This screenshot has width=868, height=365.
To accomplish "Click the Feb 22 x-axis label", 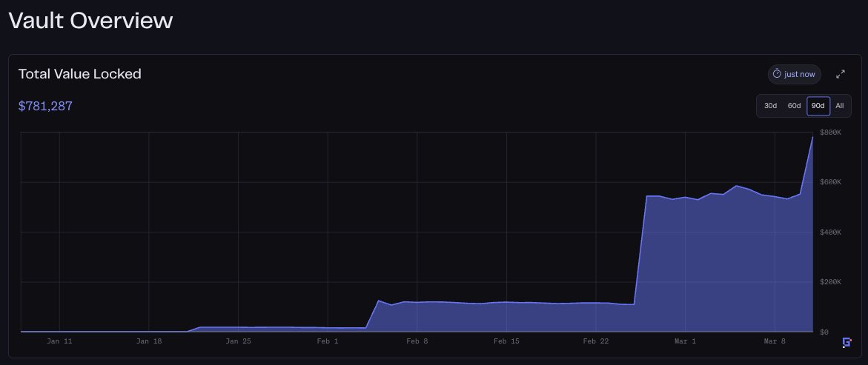I will pos(596,341).
